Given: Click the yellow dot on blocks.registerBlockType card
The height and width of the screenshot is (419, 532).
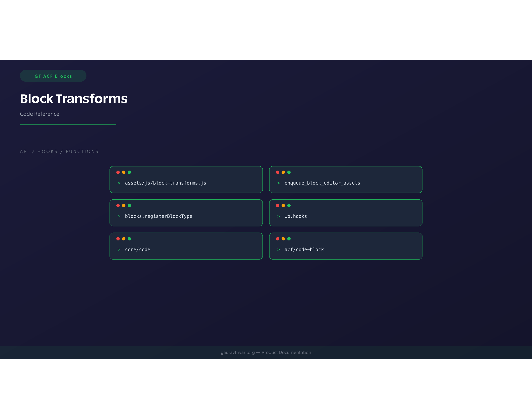Looking at the screenshot, I should point(124,206).
